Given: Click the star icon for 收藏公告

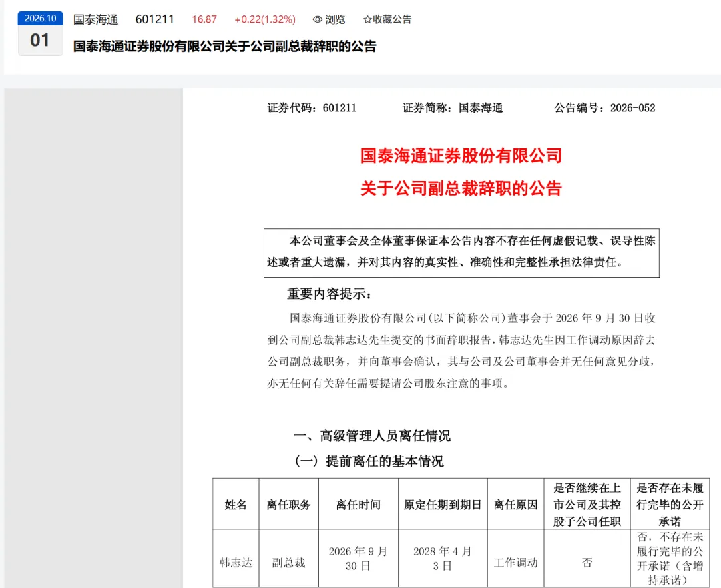Looking at the screenshot, I should point(367,20).
